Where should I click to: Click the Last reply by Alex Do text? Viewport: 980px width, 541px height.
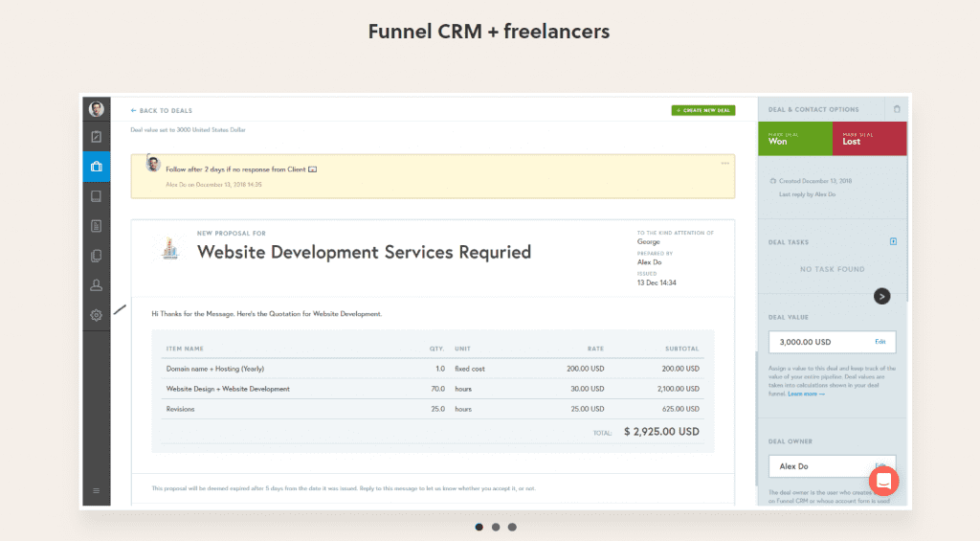[x=807, y=194]
